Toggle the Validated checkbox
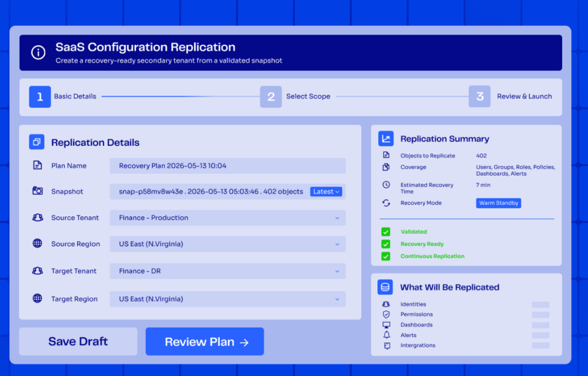 pyautogui.click(x=385, y=232)
